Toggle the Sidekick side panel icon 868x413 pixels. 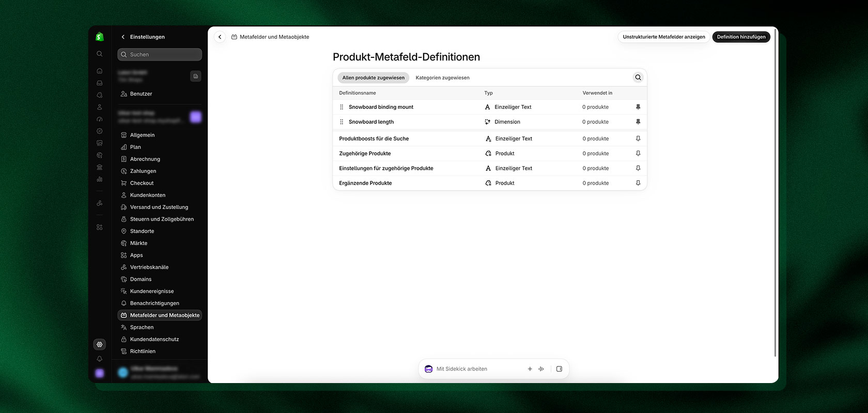pos(559,369)
